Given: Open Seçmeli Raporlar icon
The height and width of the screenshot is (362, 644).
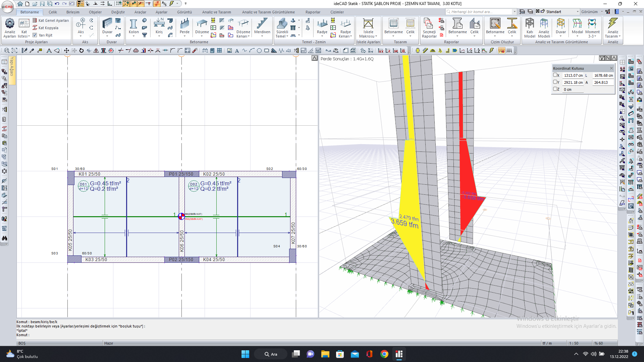Looking at the screenshot, I should click(429, 28).
